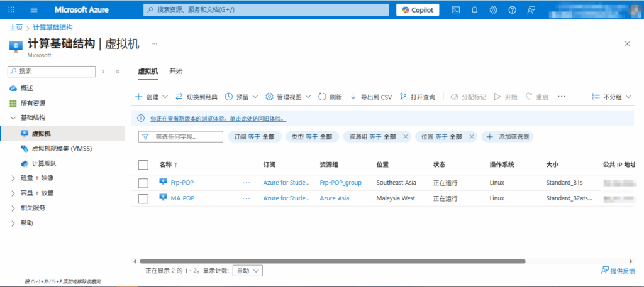Open the feedback icon in top bar
Screen dimensions: 644x287
pyautogui.click(x=531, y=10)
